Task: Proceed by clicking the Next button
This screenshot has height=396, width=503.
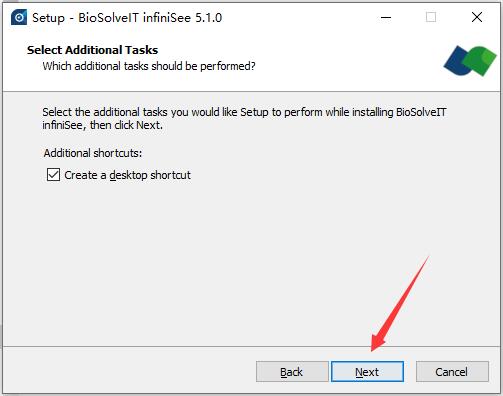Action: [367, 372]
